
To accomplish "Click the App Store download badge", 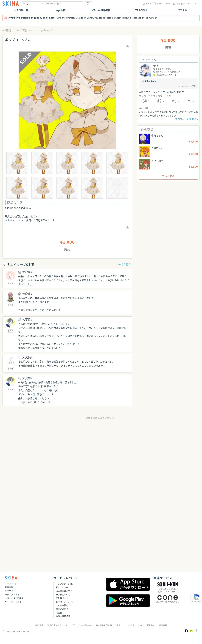I will pyautogui.click(x=128, y=584).
